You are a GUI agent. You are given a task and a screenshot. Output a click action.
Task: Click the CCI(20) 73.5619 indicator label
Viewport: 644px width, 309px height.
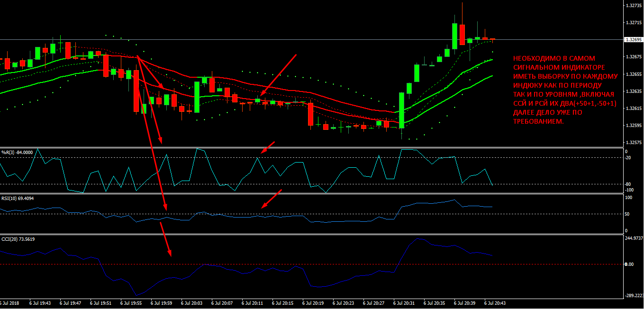[x=18, y=239]
